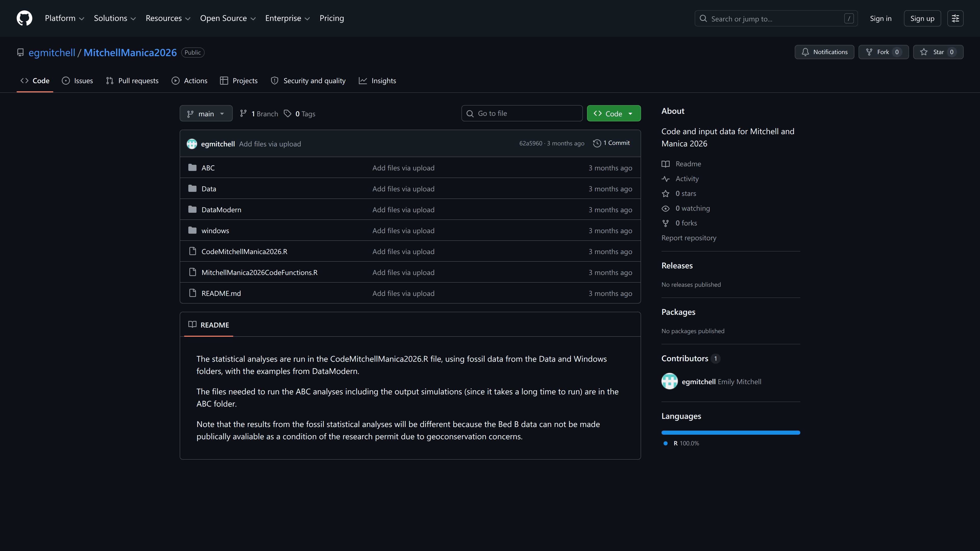The image size is (980, 551).
Task: Click the contributor avatar for Emily Mitchell
Action: click(670, 381)
